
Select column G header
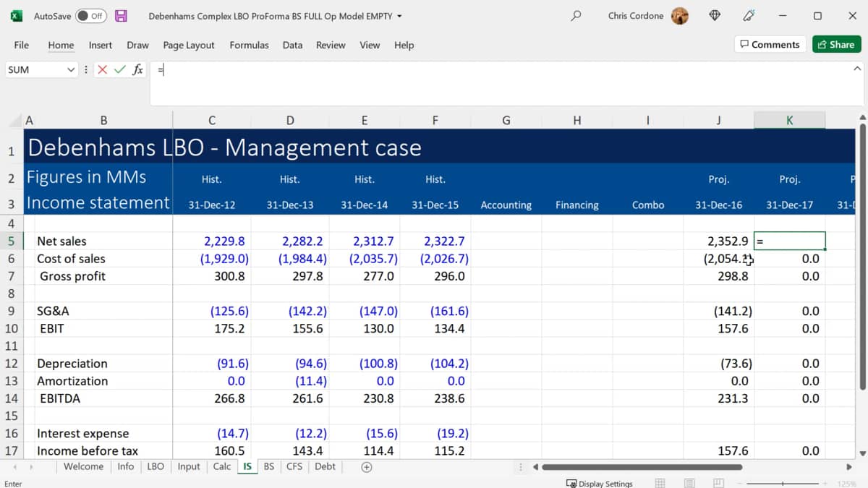[x=506, y=120]
